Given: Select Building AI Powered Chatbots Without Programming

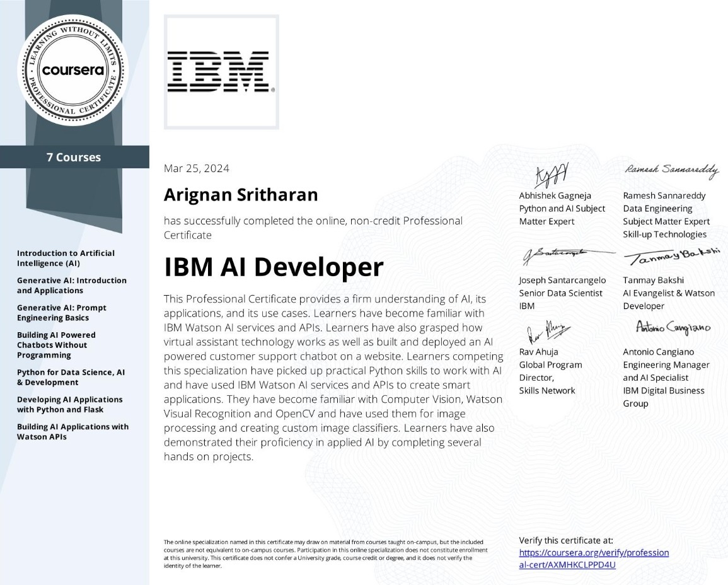Looking at the screenshot, I should pyautogui.click(x=56, y=345).
